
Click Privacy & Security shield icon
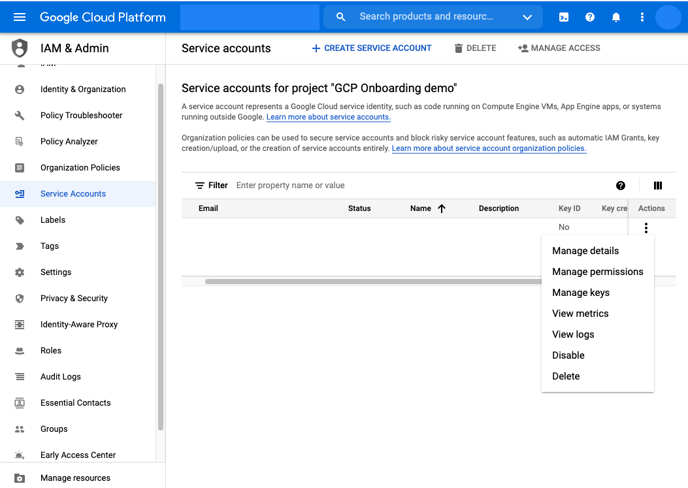click(19, 298)
